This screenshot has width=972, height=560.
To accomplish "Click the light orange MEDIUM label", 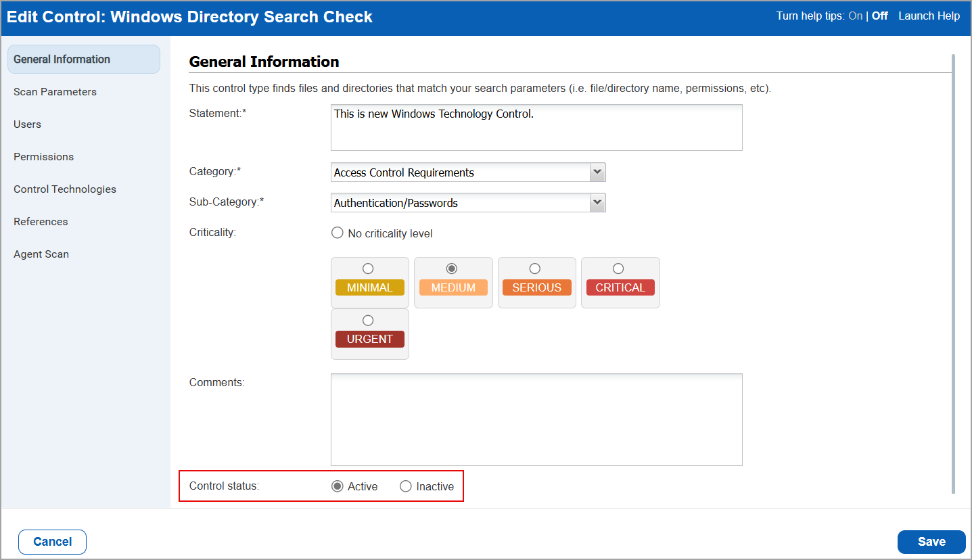I will coord(453,287).
